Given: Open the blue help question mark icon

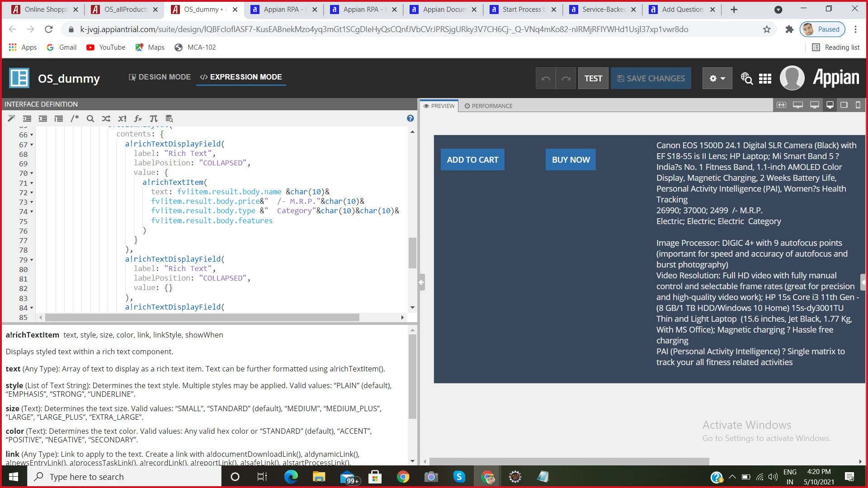Looking at the screenshot, I should (x=410, y=118).
